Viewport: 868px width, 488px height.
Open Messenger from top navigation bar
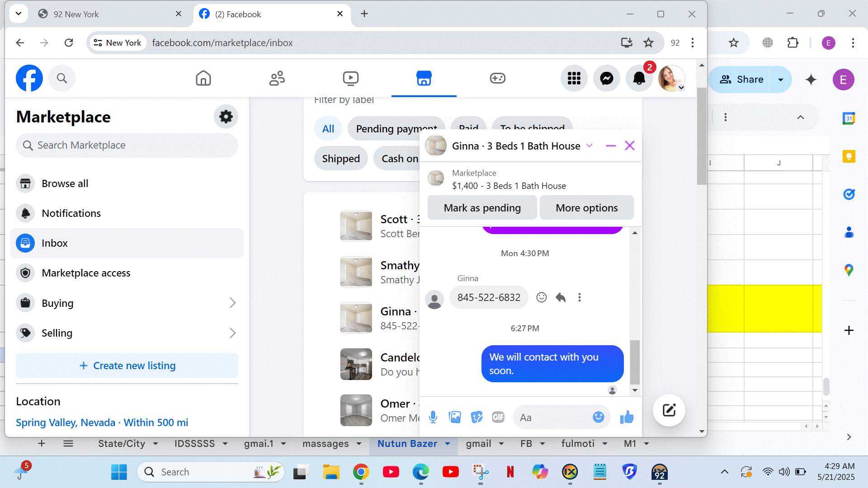[606, 79]
